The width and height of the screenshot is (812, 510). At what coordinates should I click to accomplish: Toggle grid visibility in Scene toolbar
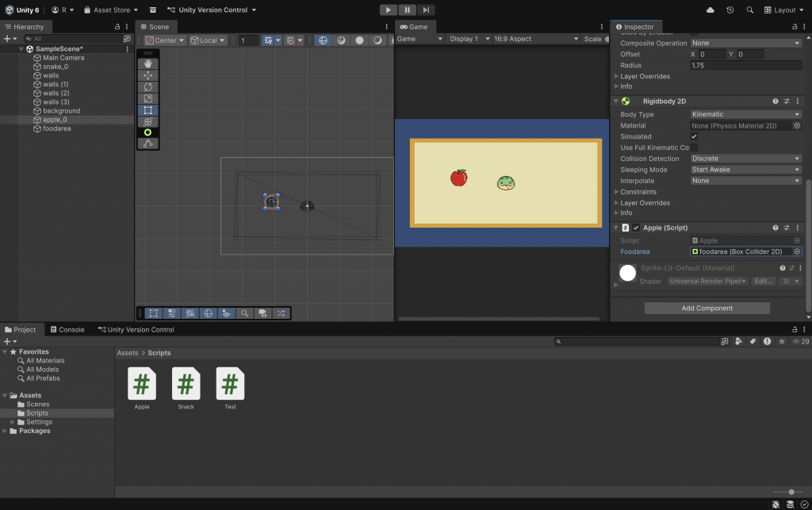click(268, 40)
